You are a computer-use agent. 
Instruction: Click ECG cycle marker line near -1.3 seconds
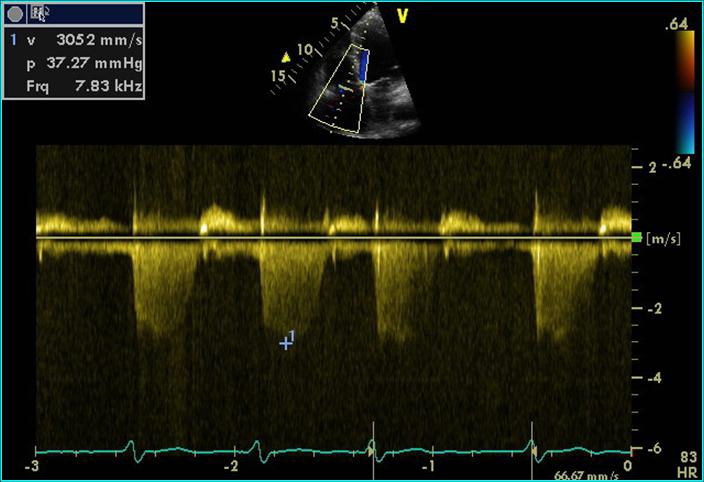(373, 451)
